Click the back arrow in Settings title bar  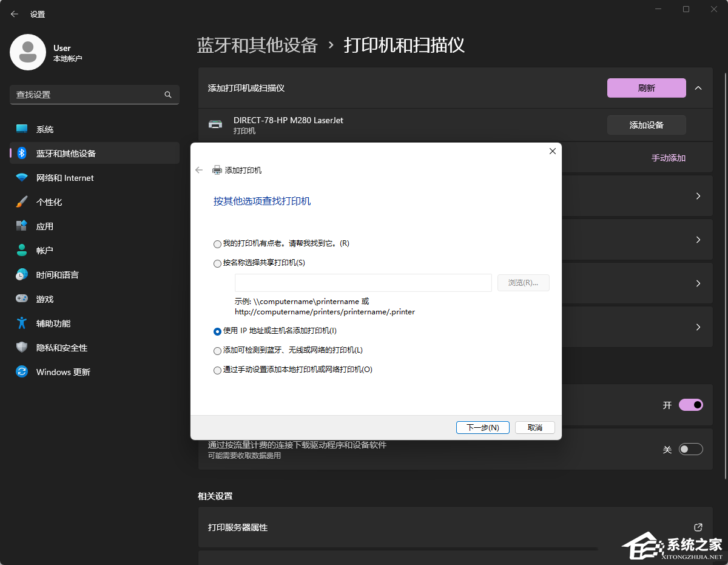[x=15, y=14]
